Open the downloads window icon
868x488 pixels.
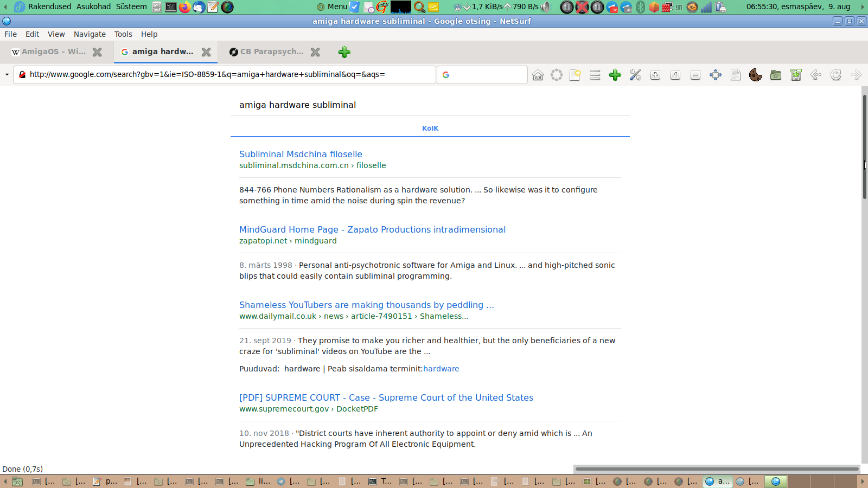796,75
